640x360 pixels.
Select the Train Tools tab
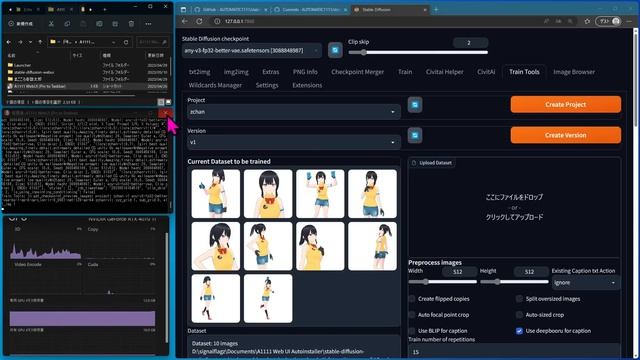coord(524,72)
